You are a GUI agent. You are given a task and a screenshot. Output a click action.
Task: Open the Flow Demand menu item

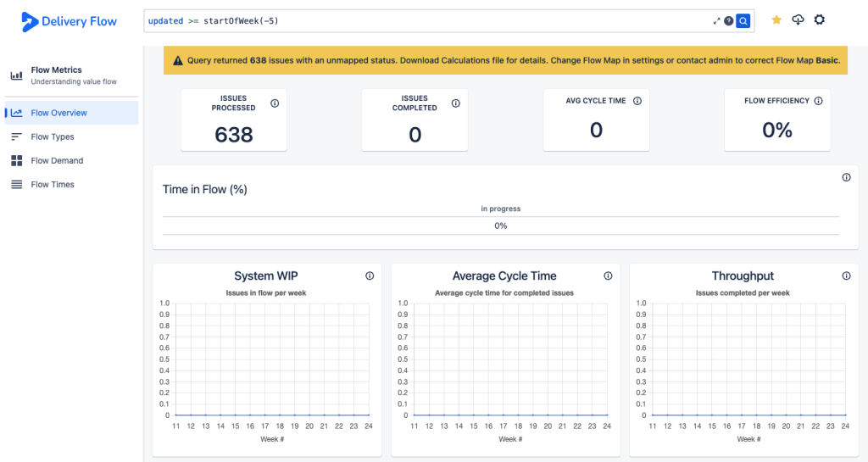(x=71, y=160)
